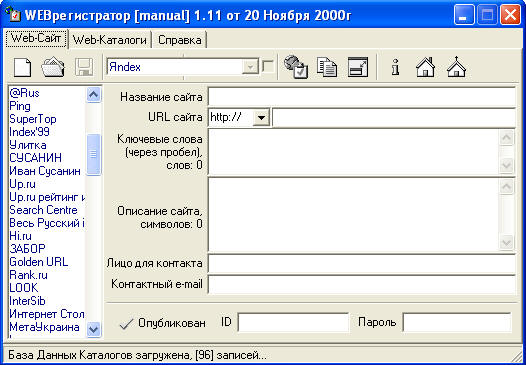Select Hi.ru in the catalog list
The image size is (526, 365).
[20, 236]
